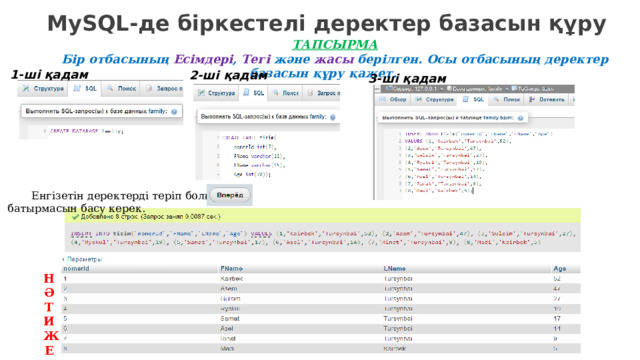The width and height of the screenshot is (640, 360).
Task: Open the Структура tab in the 3-ші қадам panel
Action: (x=435, y=100)
